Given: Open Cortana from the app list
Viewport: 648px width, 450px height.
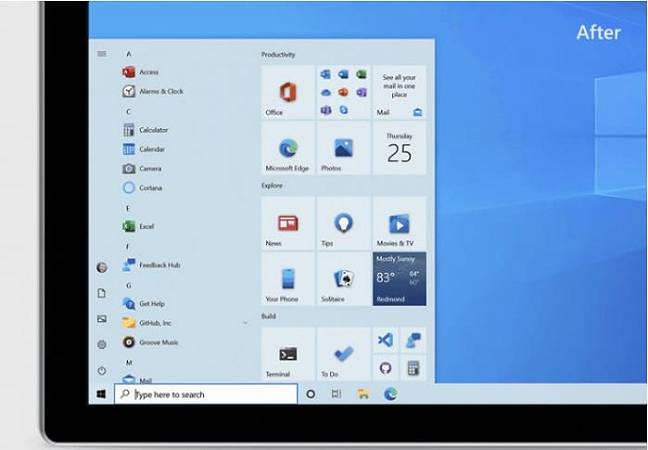Looking at the screenshot, I should coord(142,188).
